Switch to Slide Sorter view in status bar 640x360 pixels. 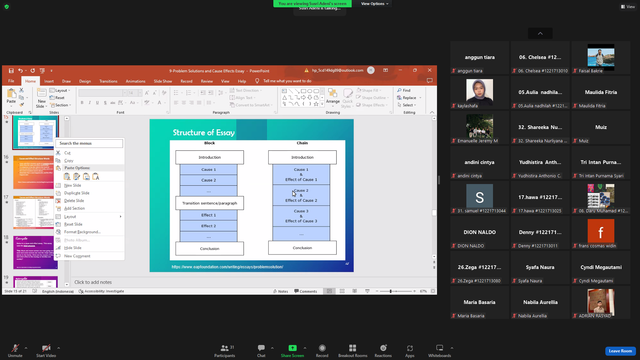click(x=342, y=291)
